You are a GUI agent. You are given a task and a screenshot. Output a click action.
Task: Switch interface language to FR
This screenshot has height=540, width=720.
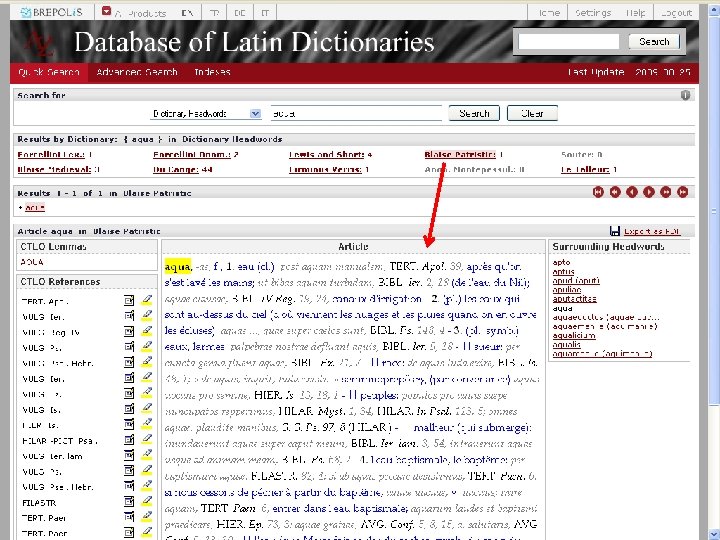tap(214, 13)
